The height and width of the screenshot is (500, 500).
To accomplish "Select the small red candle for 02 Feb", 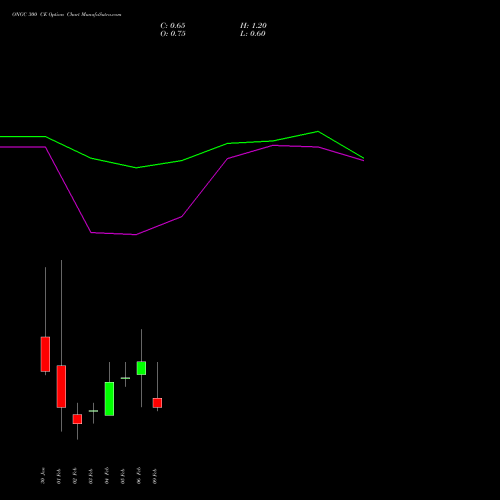I will pos(77,419).
